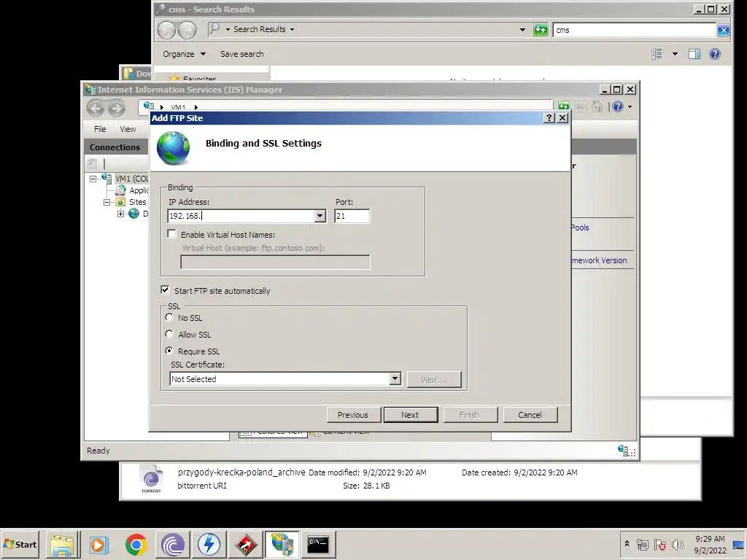Open the IP Address dropdown arrow

point(320,216)
